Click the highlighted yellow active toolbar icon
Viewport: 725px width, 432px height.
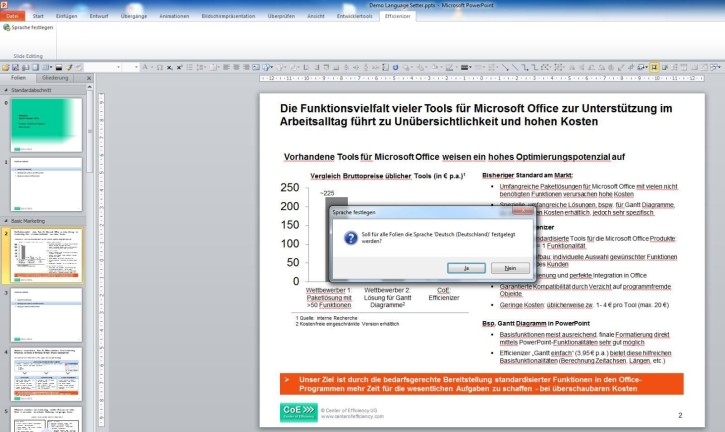point(654,68)
